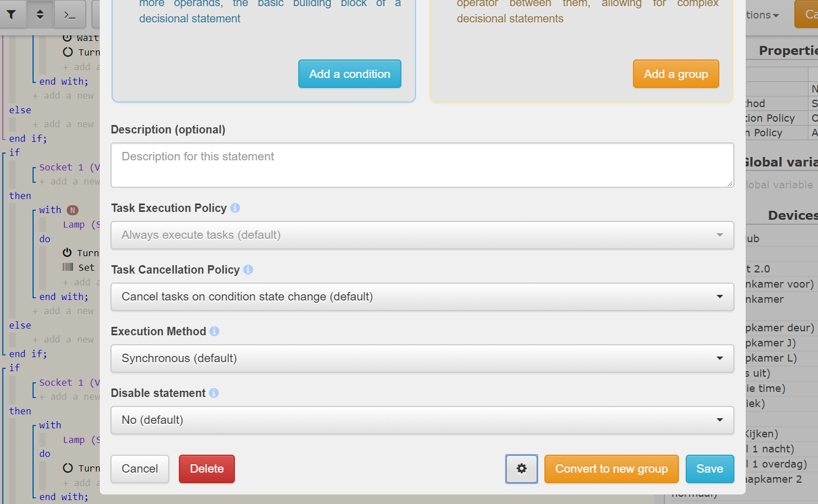
Task: Click Convert to new group button
Action: click(611, 469)
